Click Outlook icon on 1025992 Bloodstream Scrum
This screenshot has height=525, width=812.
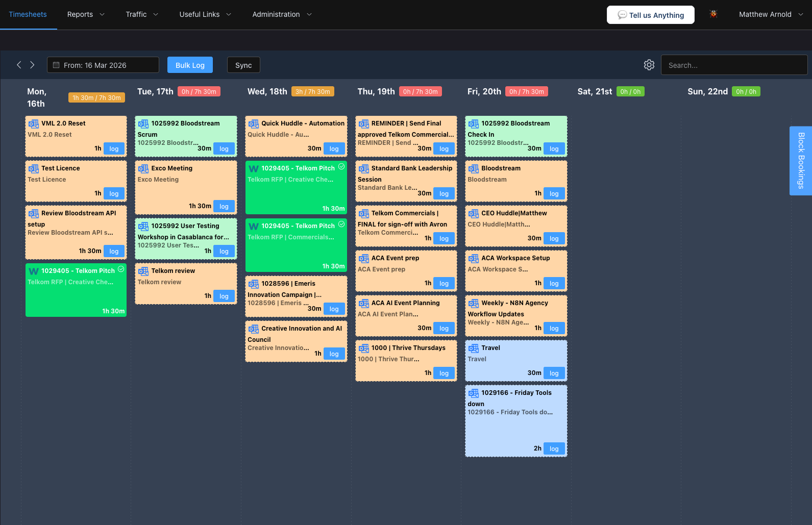(143, 123)
